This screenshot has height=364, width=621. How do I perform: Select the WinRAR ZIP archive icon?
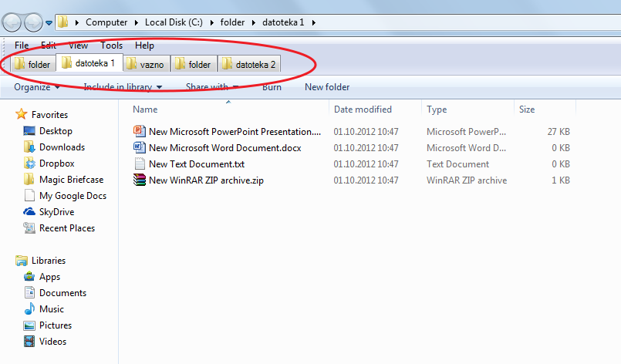(139, 180)
